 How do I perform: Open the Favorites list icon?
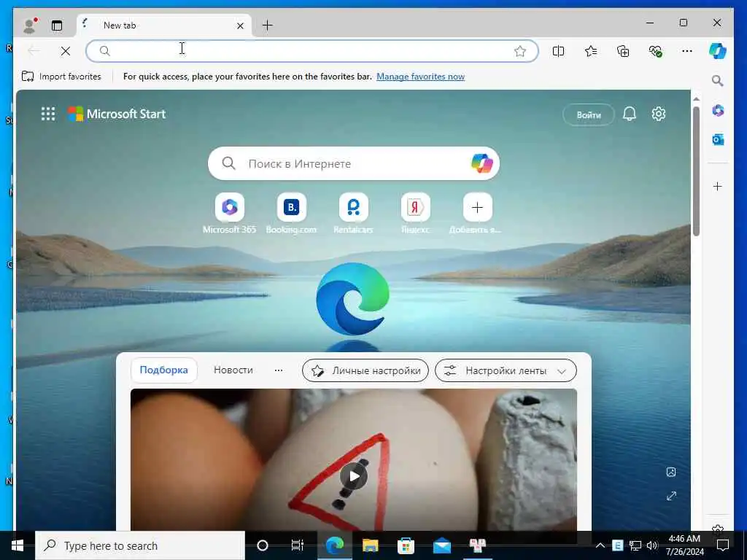click(x=591, y=51)
